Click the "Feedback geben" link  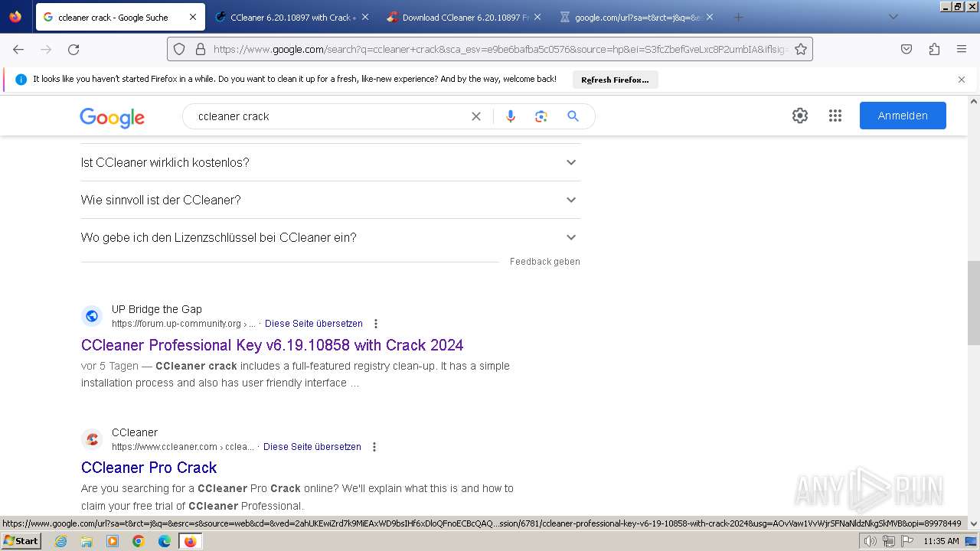(x=545, y=262)
